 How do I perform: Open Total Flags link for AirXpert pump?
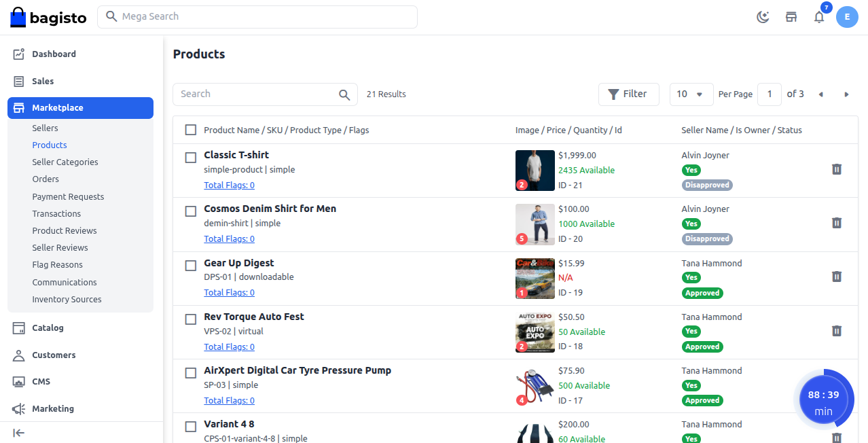229,400
